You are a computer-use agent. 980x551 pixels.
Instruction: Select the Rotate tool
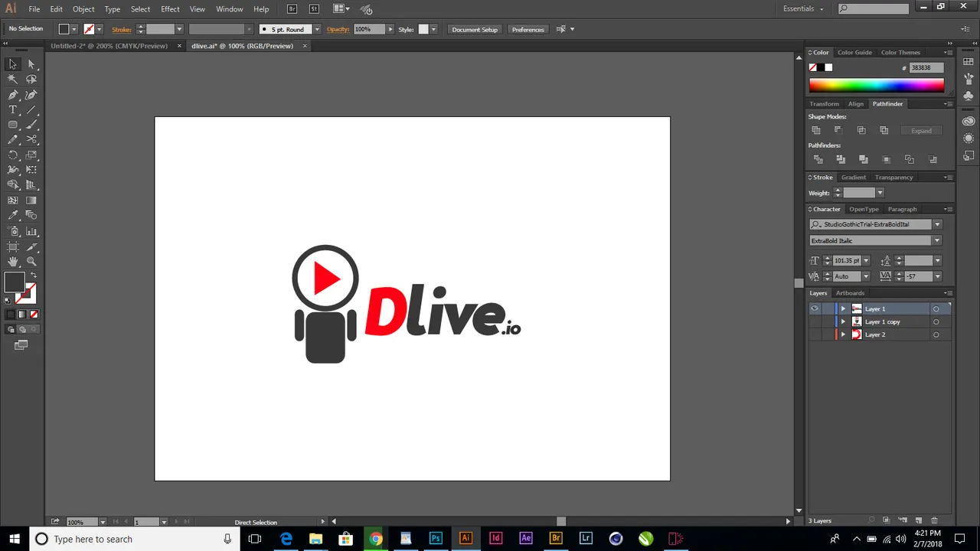(x=13, y=155)
